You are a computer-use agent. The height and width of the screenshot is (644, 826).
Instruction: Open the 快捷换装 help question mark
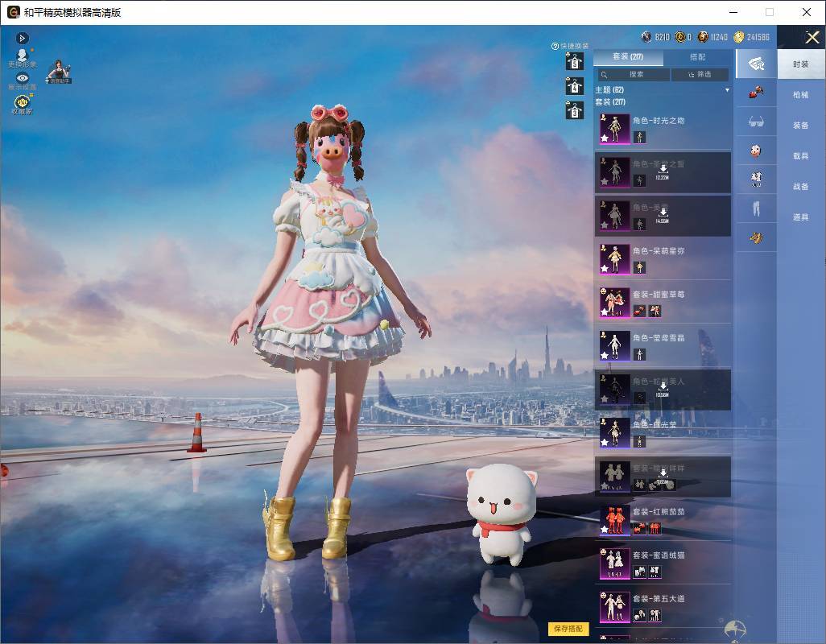[x=555, y=47]
